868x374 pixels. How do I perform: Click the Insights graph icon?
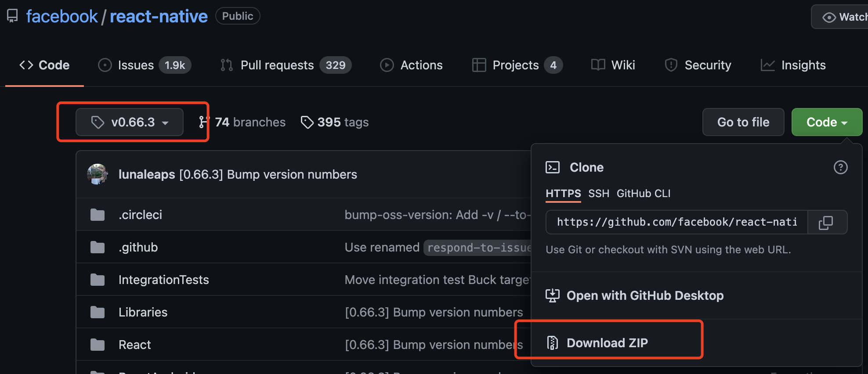767,65
